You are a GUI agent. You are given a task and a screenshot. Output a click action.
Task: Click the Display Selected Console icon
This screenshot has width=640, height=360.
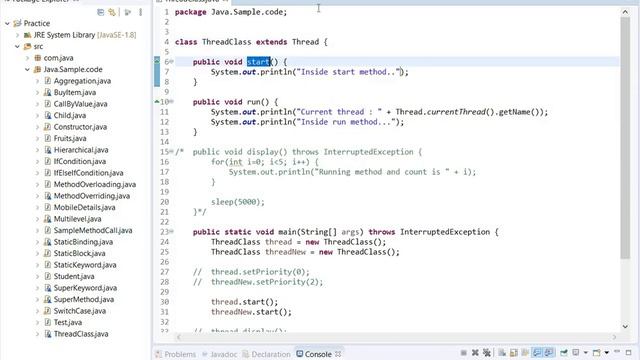[575, 352]
